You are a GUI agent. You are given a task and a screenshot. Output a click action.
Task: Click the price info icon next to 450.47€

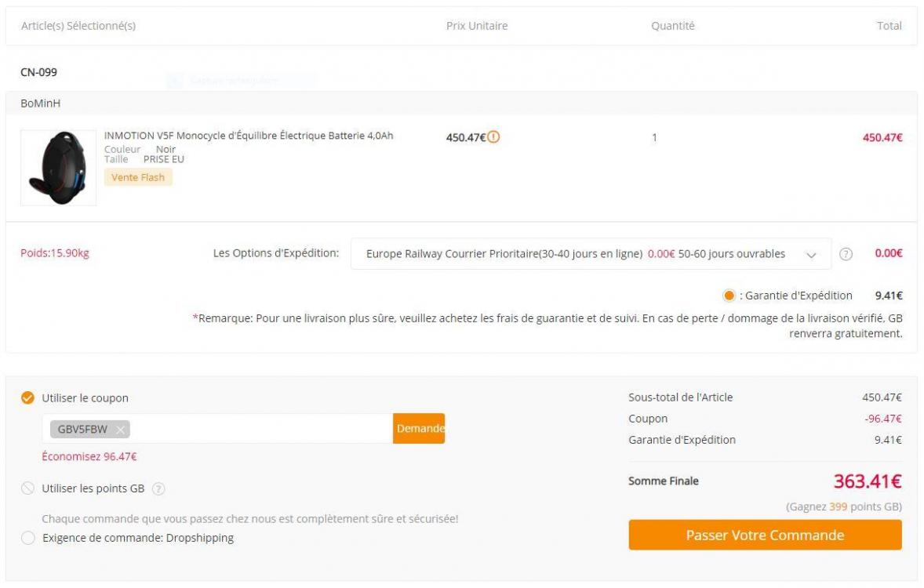(x=494, y=136)
